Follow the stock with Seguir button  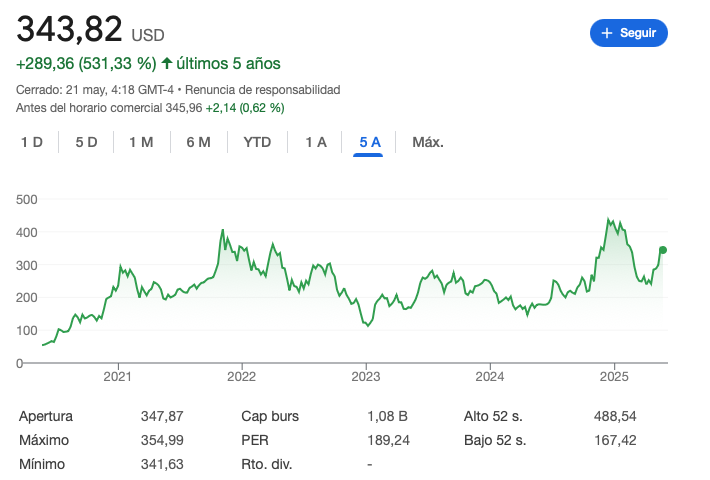coord(628,33)
